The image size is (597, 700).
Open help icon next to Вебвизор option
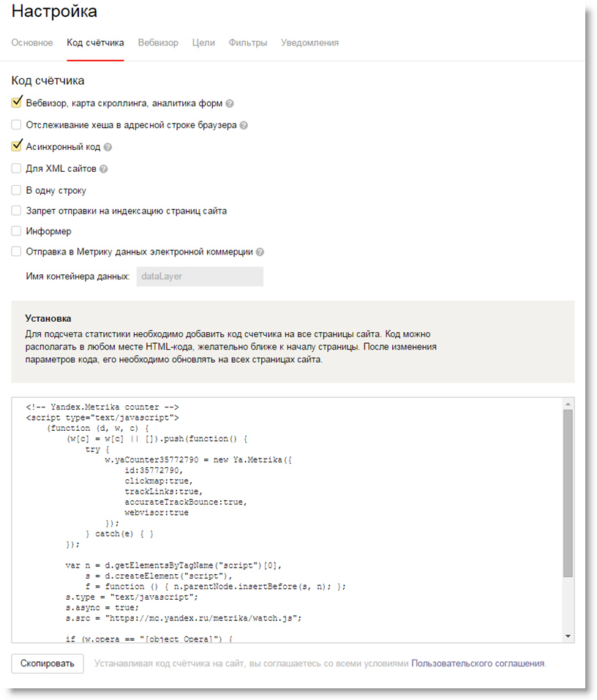230,104
